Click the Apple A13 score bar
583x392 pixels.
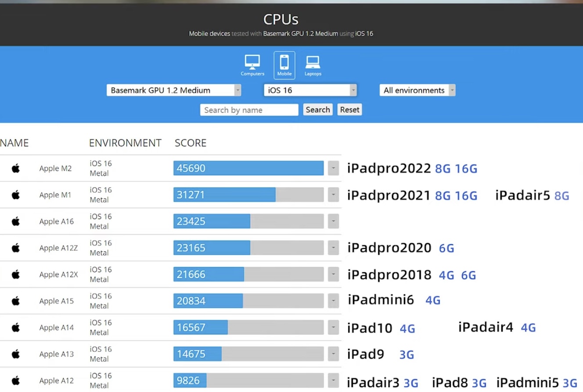coord(248,354)
